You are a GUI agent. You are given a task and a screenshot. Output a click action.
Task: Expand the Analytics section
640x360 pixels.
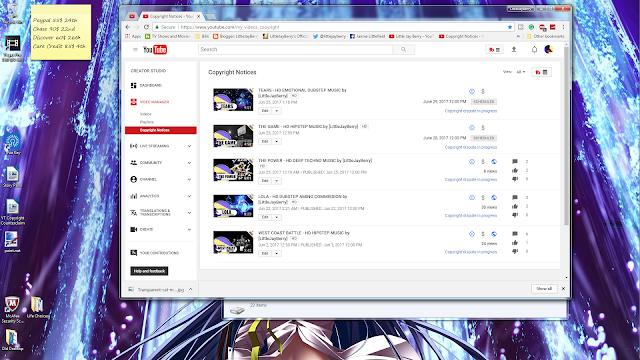click(x=189, y=196)
